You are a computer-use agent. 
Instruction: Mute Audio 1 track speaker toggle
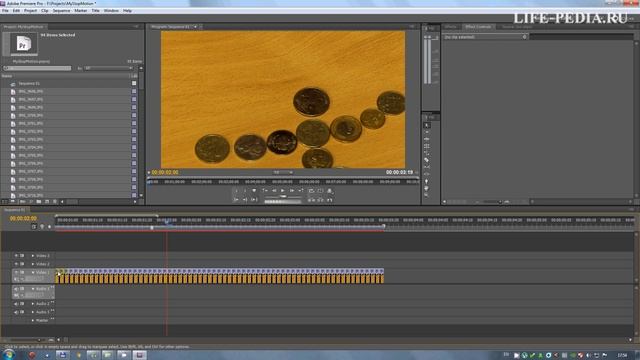[16, 289]
